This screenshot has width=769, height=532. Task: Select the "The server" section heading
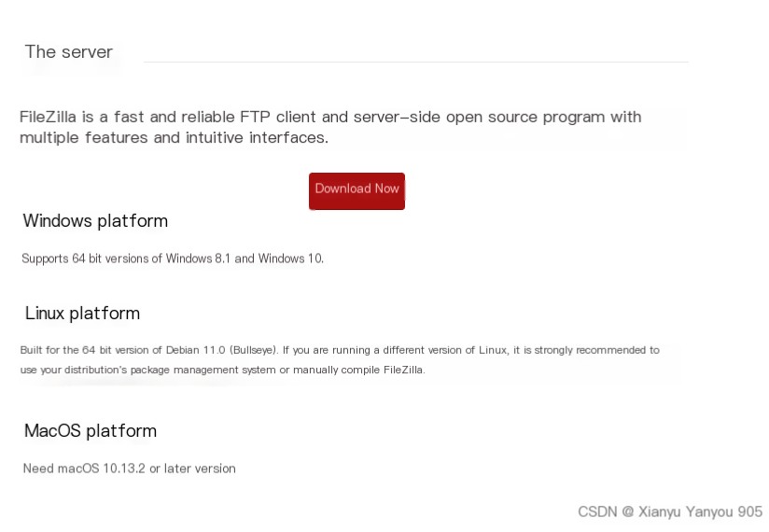click(x=69, y=52)
